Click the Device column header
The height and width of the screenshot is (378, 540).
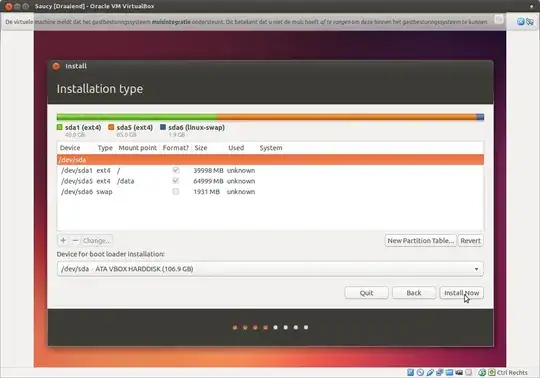pyautogui.click(x=70, y=148)
